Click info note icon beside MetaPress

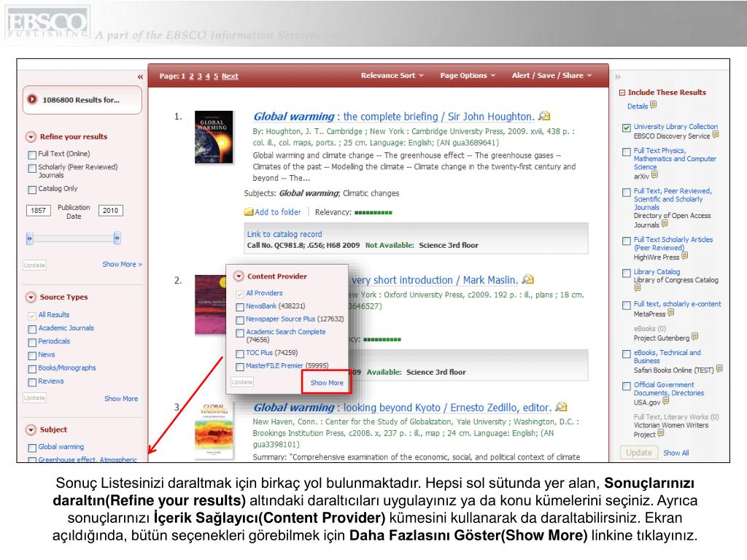[671, 313]
